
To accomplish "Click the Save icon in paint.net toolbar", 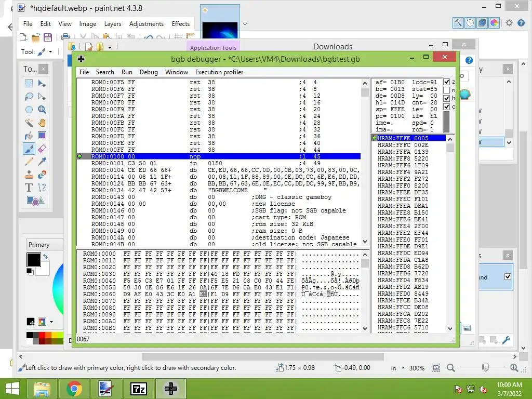I will coord(47,37).
